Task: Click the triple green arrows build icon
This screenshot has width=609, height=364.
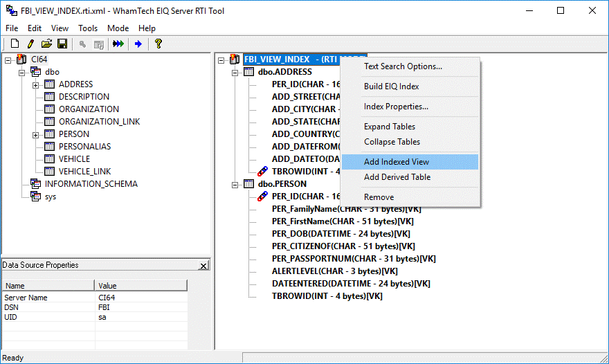Action: [x=118, y=44]
